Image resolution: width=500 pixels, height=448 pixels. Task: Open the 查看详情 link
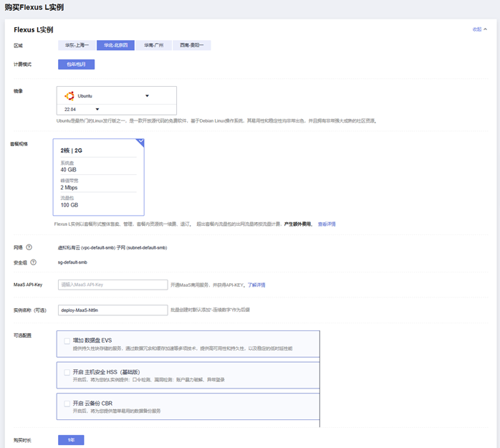pos(327,224)
